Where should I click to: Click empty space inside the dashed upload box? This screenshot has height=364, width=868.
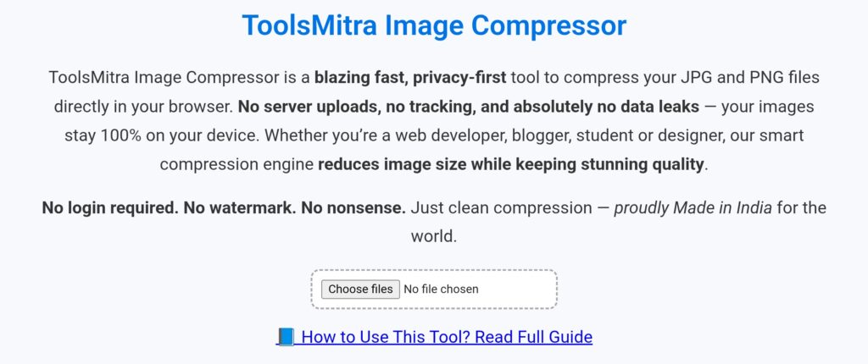[517, 290]
